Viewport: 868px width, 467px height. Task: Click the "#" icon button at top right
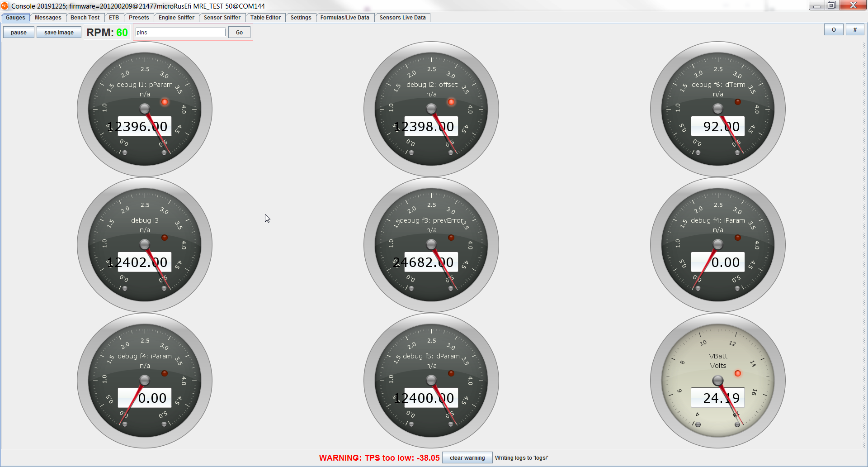[x=854, y=29]
